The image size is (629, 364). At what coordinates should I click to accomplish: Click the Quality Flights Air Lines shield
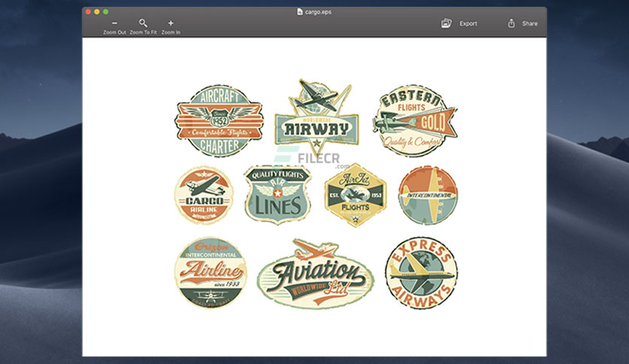point(278,195)
